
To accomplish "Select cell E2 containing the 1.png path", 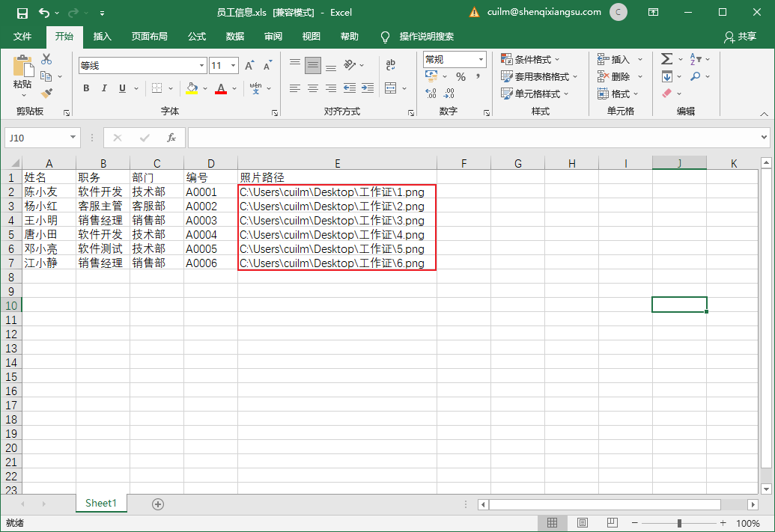I will click(x=337, y=192).
